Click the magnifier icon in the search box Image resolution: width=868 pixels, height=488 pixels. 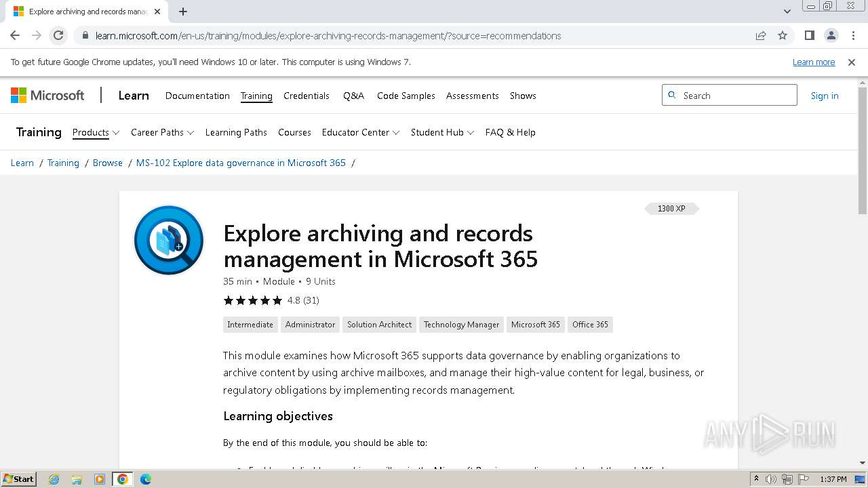[x=672, y=95]
